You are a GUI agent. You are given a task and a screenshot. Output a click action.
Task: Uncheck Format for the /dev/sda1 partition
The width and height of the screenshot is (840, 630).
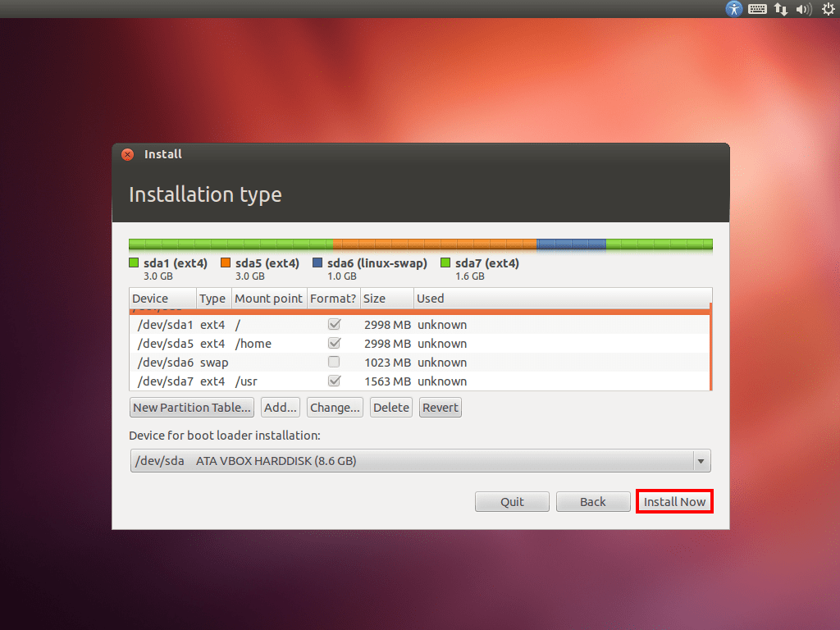(334, 324)
